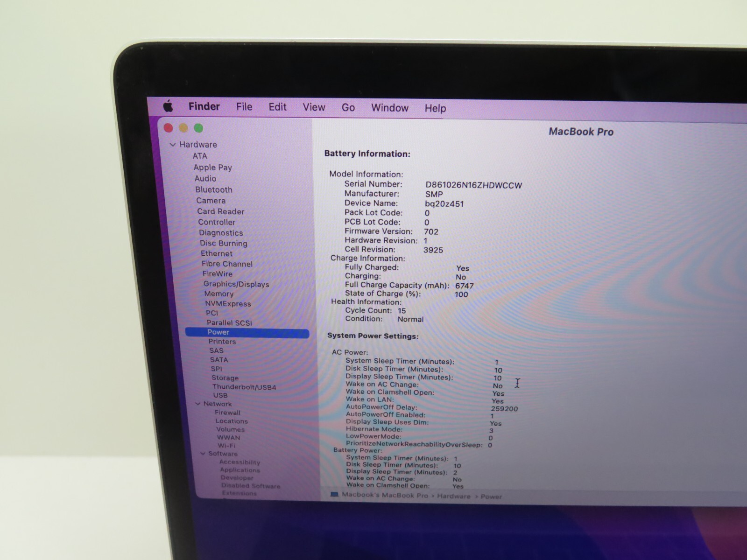Click the System Power Settings heading
Screen dimensions: 747x560
tap(373, 336)
